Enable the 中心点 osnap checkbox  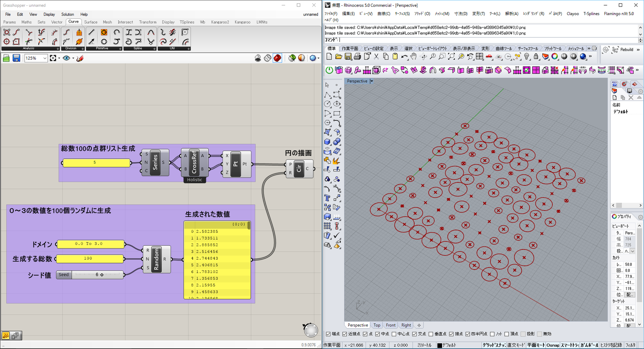click(x=394, y=334)
